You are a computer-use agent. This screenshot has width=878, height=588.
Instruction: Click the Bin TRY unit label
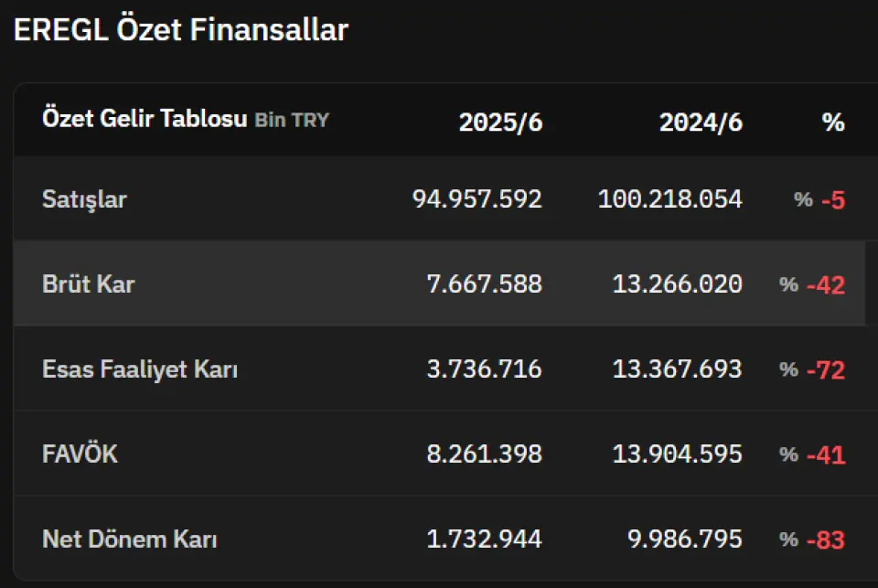click(292, 120)
